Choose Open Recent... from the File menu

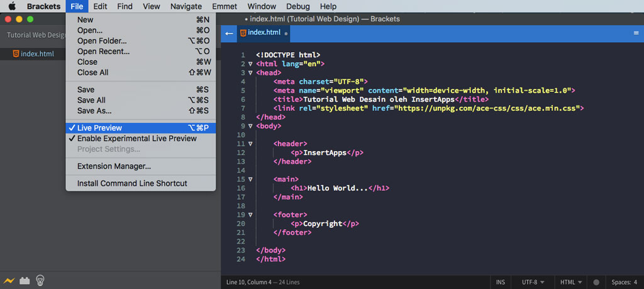140,52
